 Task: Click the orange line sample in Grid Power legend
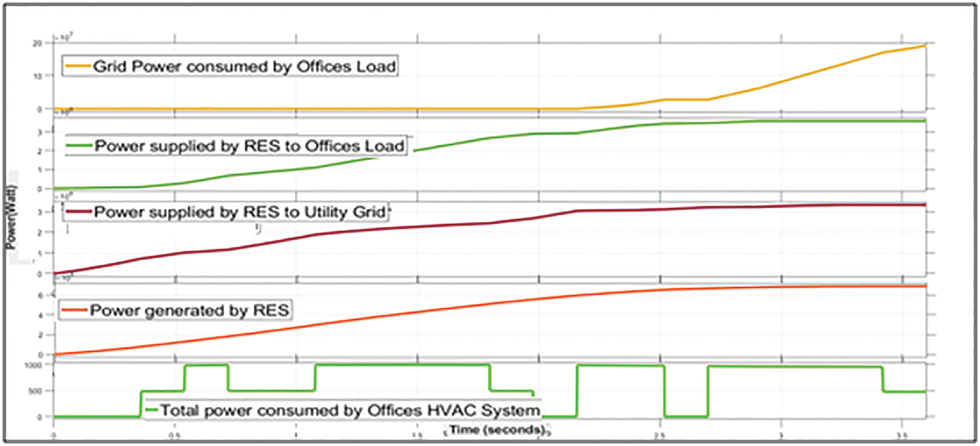[x=79, y=66]
